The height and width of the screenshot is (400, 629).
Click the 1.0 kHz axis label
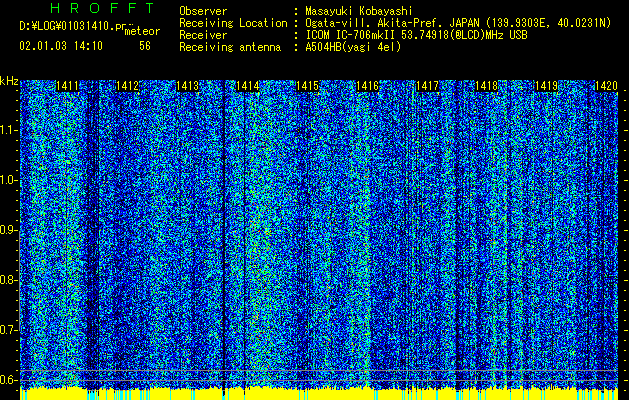coord(8,180)
